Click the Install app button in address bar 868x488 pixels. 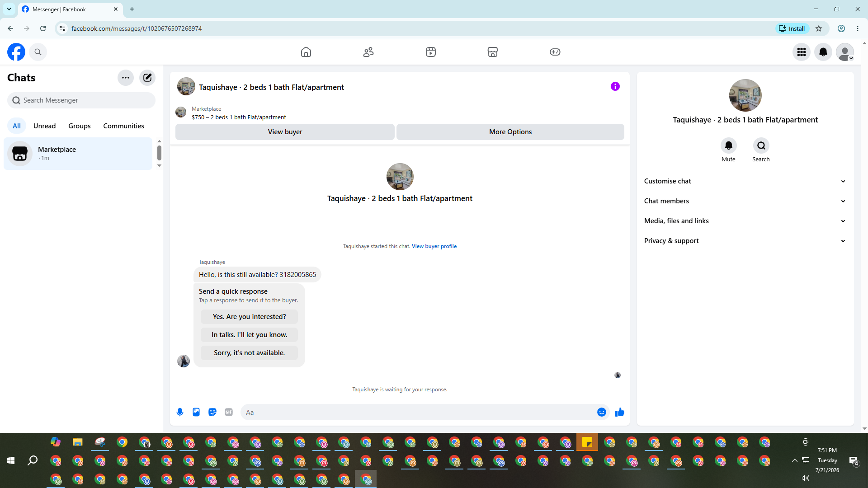tap(793, 28)
